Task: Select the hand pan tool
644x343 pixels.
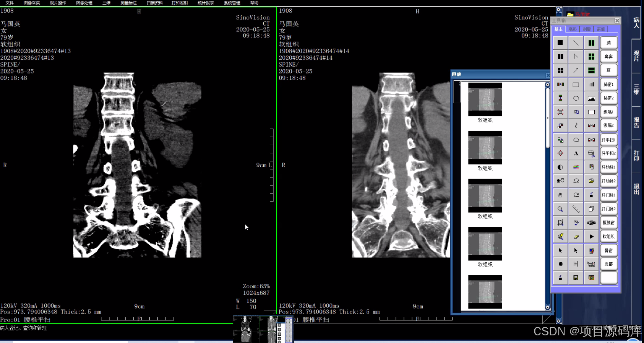Action: coord(560,195)
